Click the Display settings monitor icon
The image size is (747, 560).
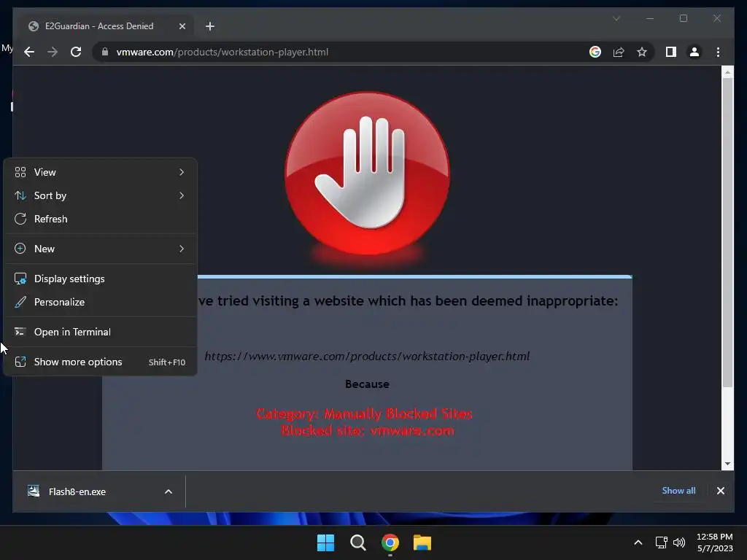tap(20, 279)
